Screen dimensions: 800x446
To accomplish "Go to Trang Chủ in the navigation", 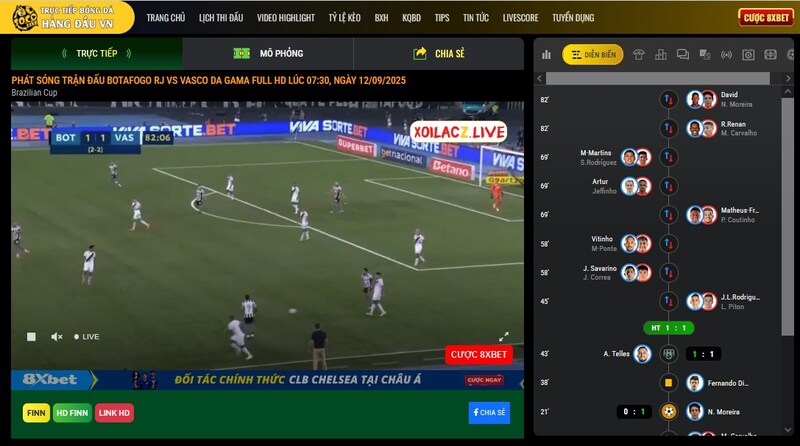I will point(166,18).
